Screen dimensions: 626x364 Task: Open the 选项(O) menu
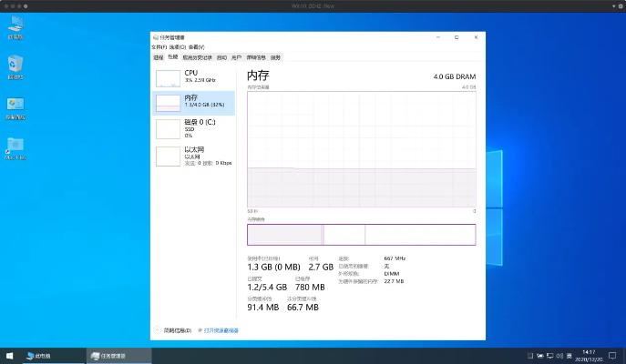(177, 46)
